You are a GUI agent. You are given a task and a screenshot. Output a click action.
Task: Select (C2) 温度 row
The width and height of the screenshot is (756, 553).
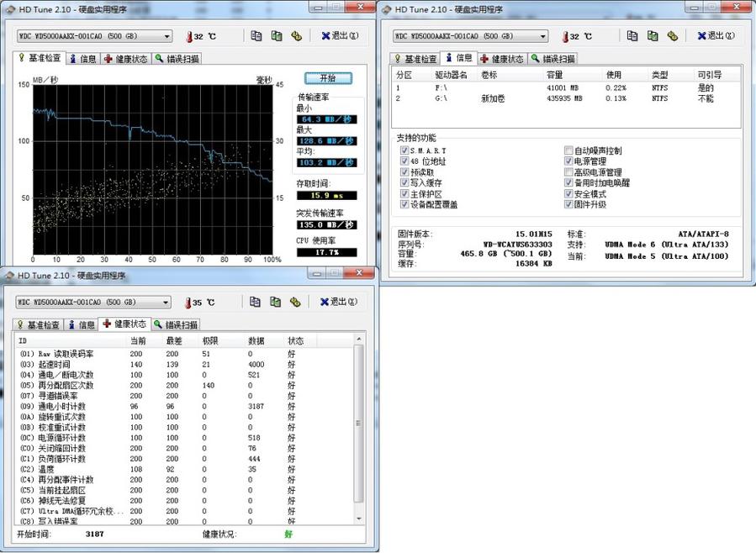tap(185, 469)
